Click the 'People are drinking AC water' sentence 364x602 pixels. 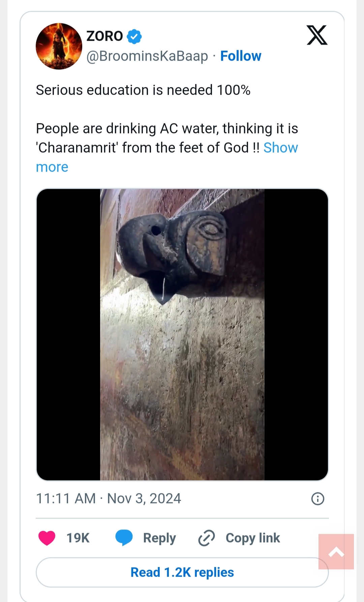(167, 128)
